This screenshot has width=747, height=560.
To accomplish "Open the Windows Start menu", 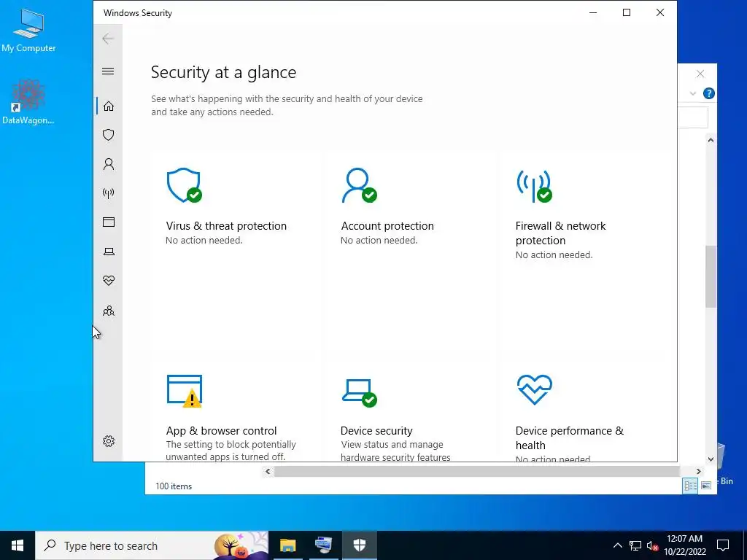I will point(18,545).
